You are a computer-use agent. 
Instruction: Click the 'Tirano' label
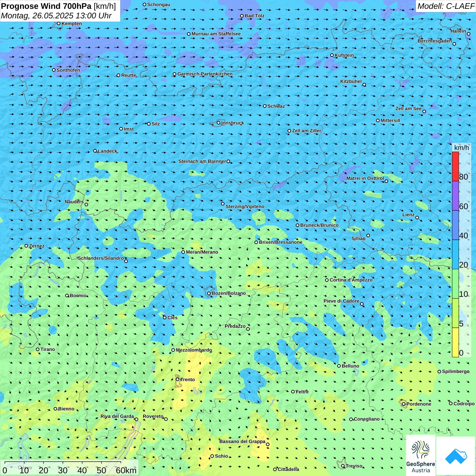[x=48, y=349]
